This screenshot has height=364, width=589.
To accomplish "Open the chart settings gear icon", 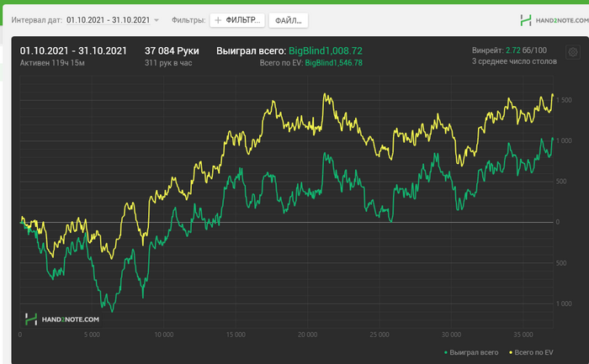I will point(573,52).
